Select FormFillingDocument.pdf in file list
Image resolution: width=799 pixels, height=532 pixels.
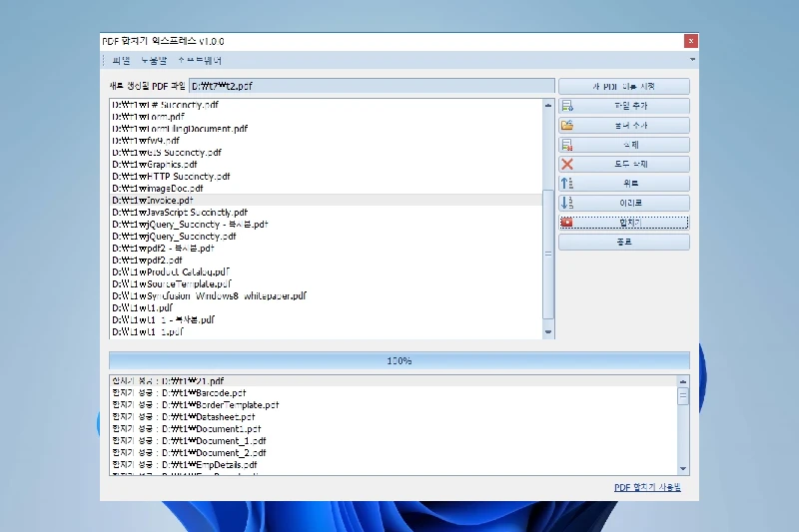[x=327, y=129]
